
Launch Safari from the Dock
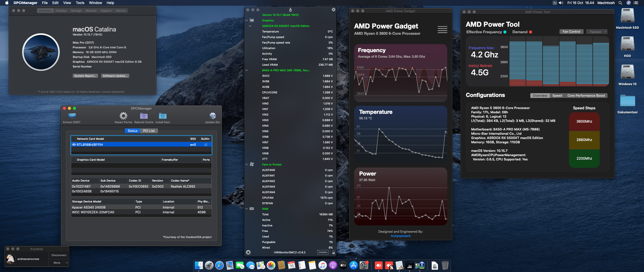tap(219, 265)
